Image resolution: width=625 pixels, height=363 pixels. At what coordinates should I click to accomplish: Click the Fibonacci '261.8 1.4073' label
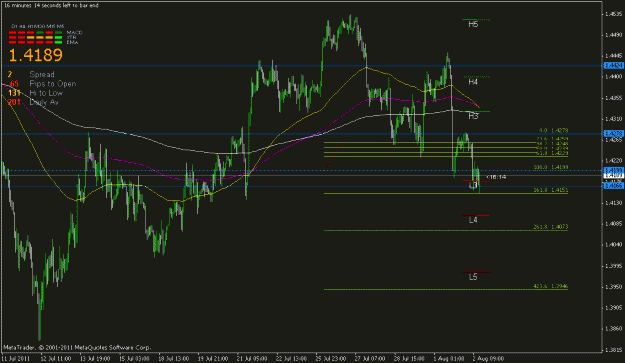[551, 227]
